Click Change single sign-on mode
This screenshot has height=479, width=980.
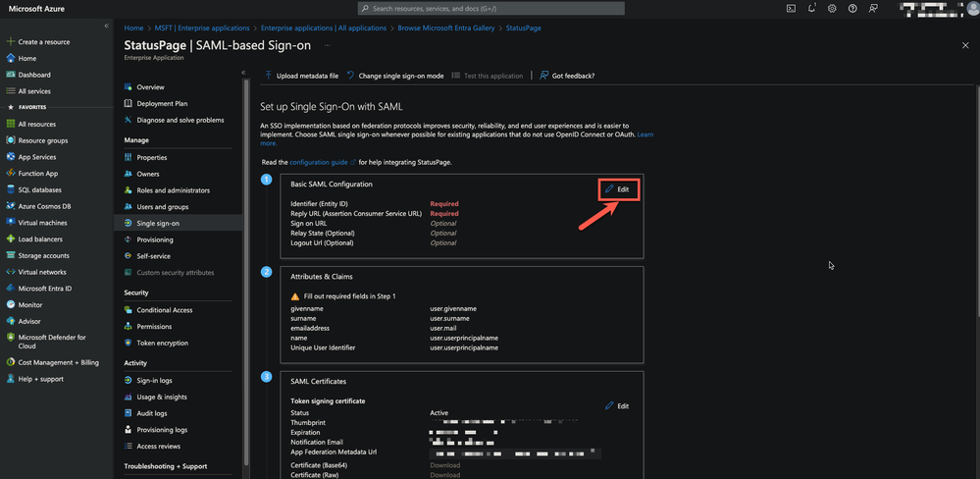pos(395,76)
